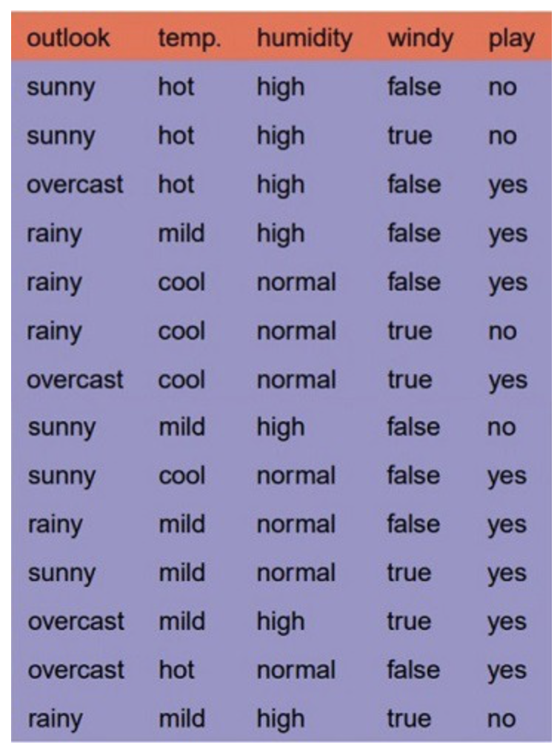Click 'overcast' in the overcast, cool, normal row

75,379
